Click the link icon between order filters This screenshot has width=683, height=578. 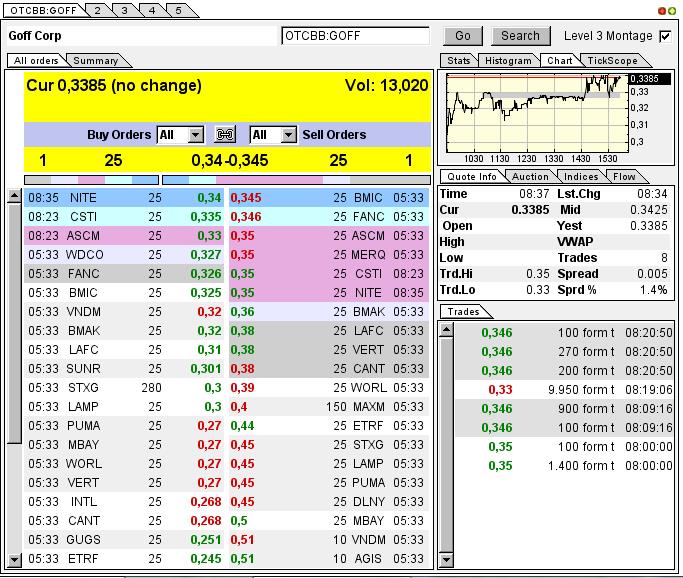pos(226,134)
